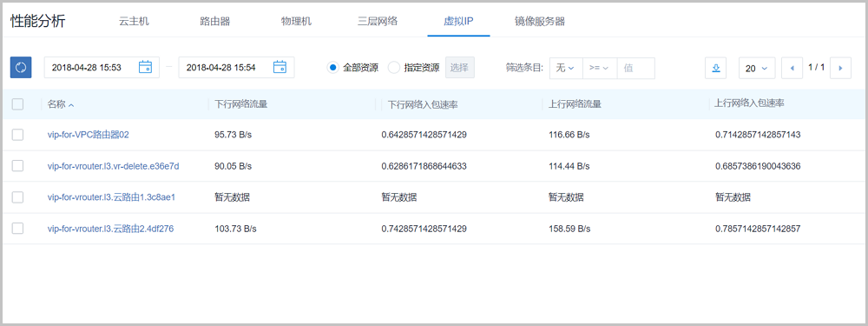This screenshot has width=868, height=326.
Task: Click the 90.05 B/s cell
Action: point(233,166)
